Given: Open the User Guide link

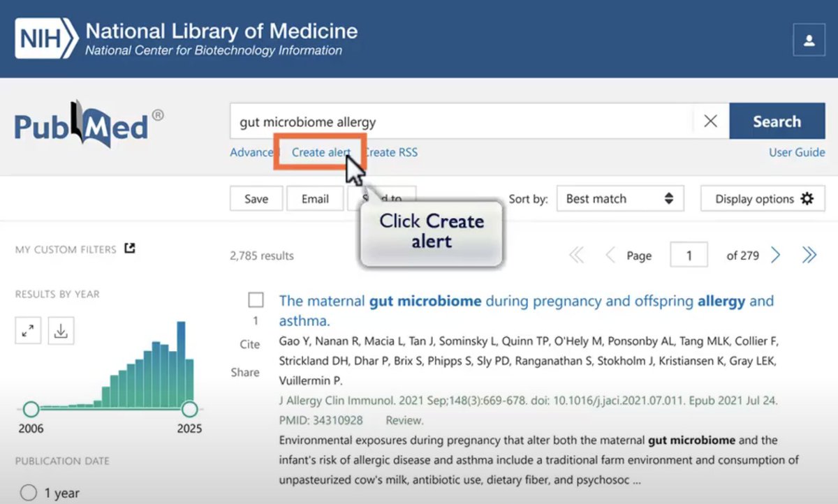Looking at the screenshot, I should (x=797, y=152).
